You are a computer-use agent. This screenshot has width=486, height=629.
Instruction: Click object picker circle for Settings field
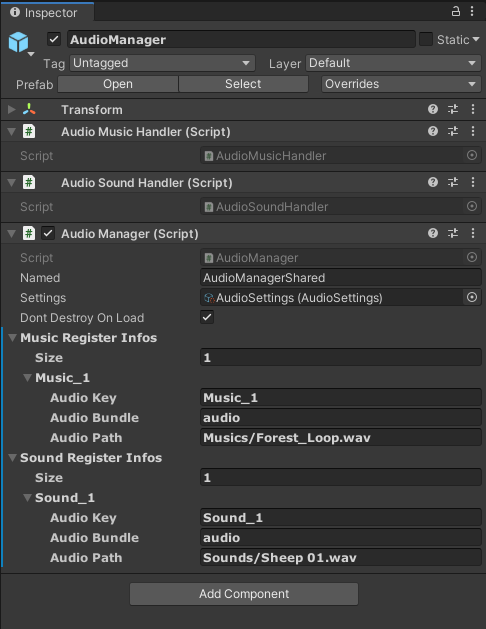point(472,297)
